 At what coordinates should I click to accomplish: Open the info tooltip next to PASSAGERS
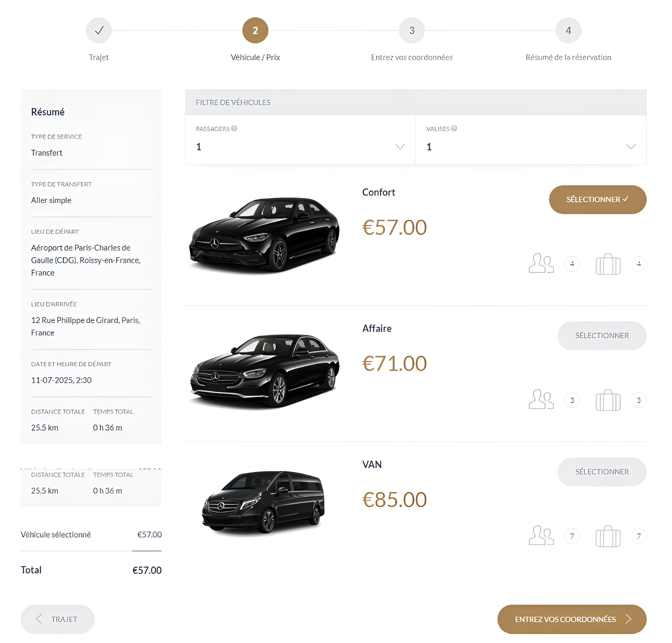point(234,129)
